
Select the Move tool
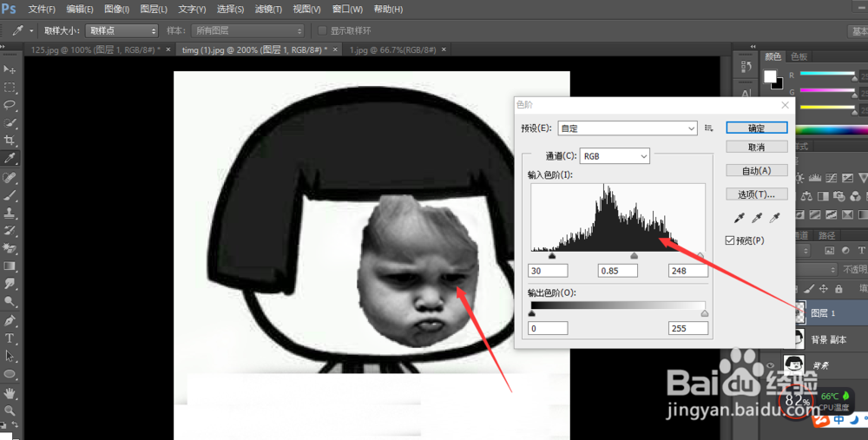10,69
